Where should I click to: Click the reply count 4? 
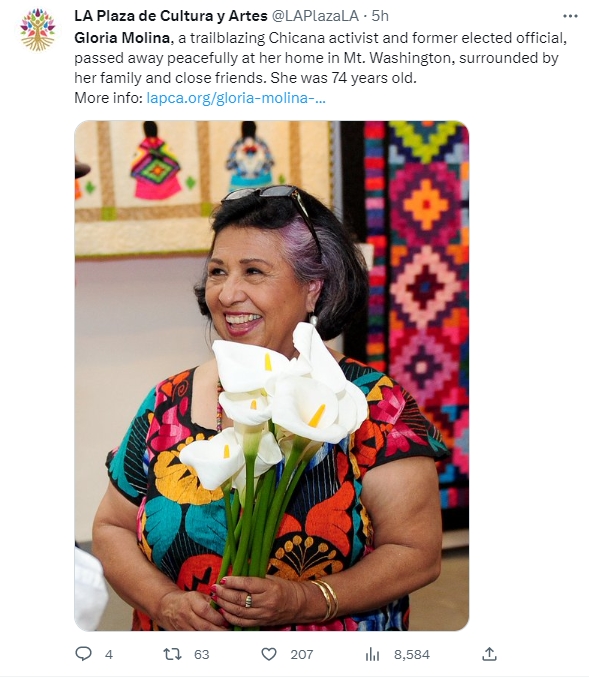tap(109, 654)
